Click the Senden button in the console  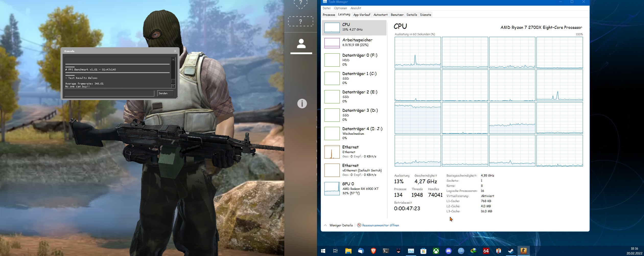pyautogui.click(x=165, y=93)
